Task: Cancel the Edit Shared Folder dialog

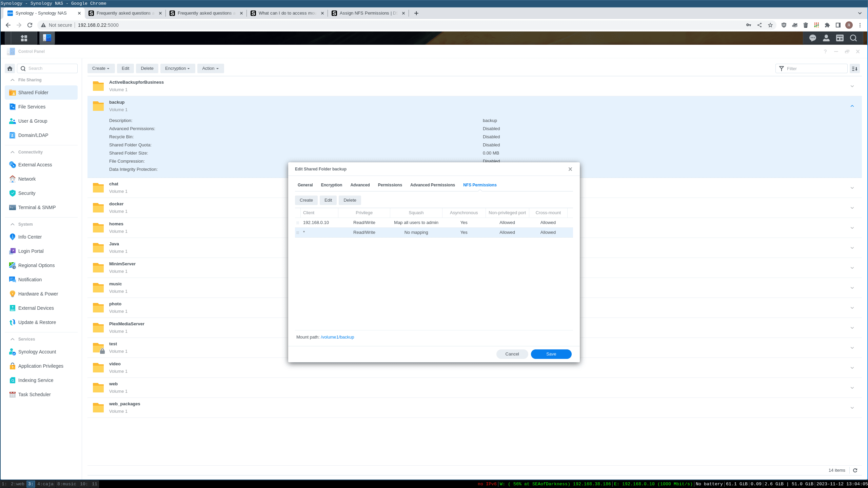Action: coord(512,354)
